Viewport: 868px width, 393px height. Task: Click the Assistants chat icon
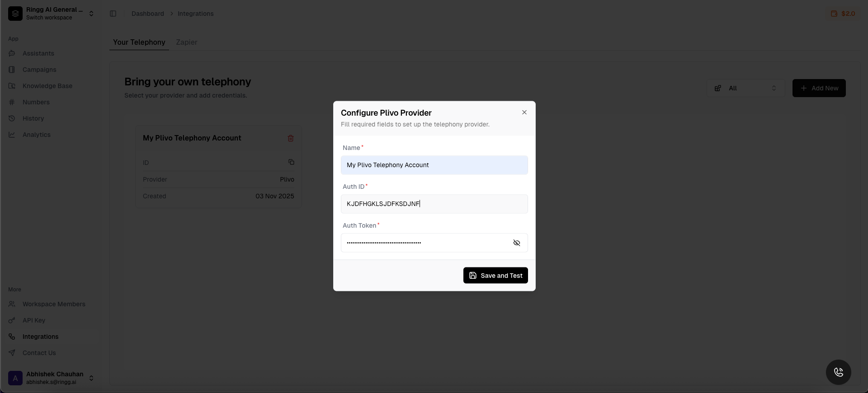click(x=12, y=53)
